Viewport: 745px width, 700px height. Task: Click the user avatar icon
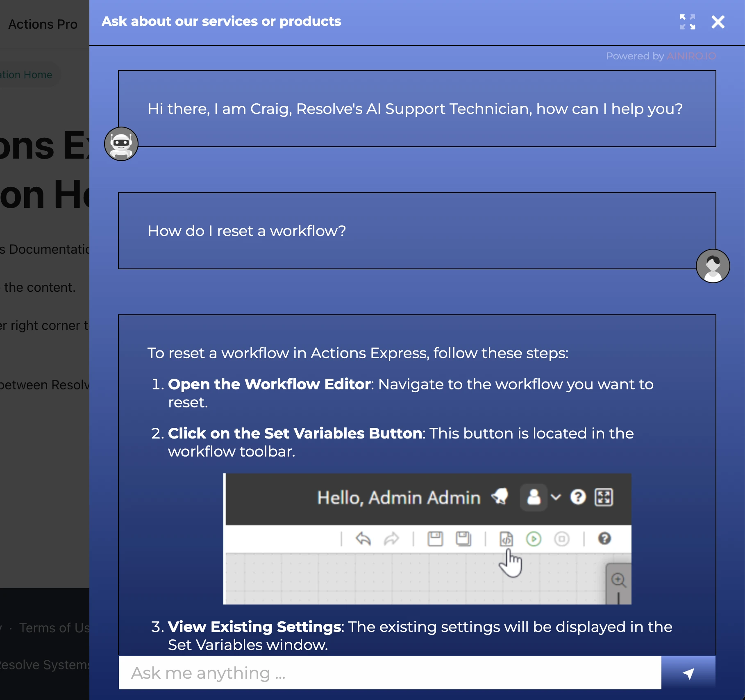tap(713, 266)
